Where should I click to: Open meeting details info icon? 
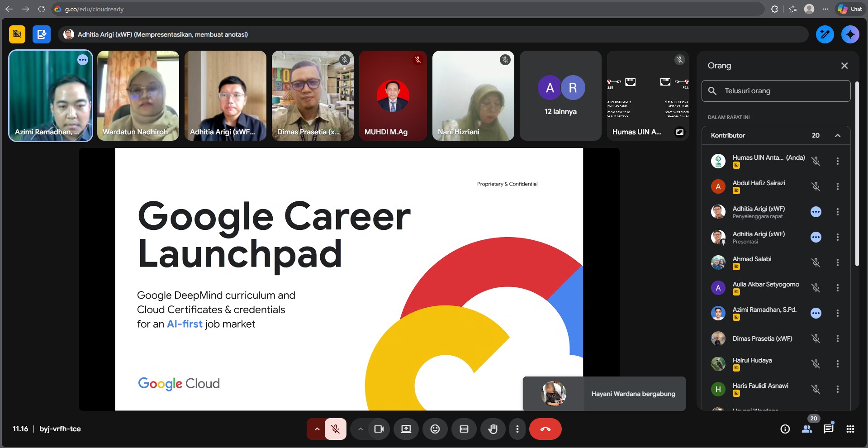tap(785, 429)
